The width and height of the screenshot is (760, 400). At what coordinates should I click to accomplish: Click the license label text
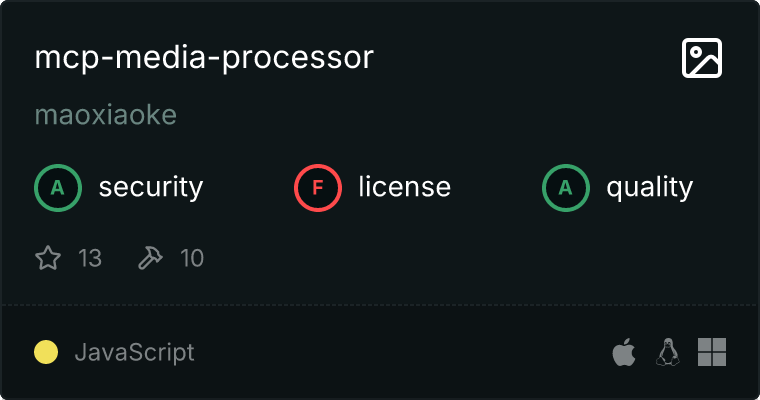[404, 187]
